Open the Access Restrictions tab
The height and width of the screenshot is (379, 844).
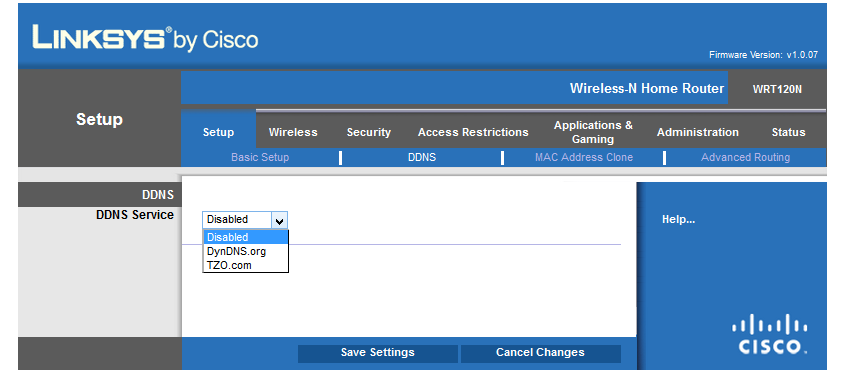[473, 132]
